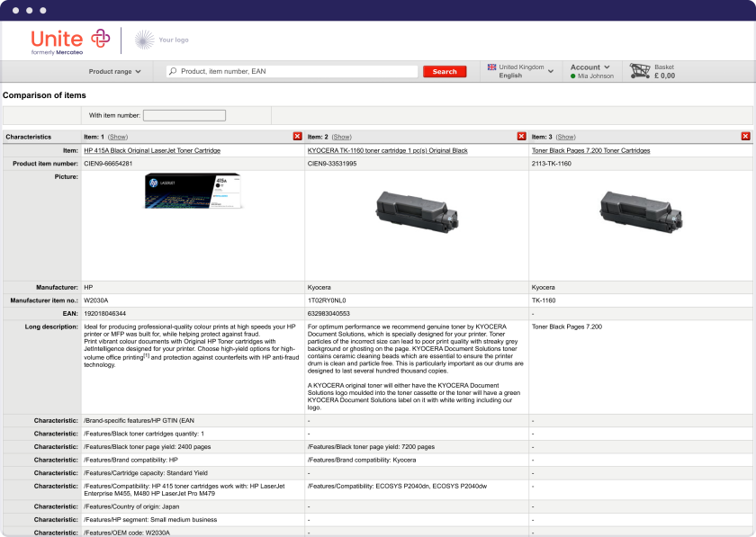The width and height of the screenshot is (756, 537).
Task: Open KYOCERA TK-1160 toner cartridge link
Action: [388, 150]
